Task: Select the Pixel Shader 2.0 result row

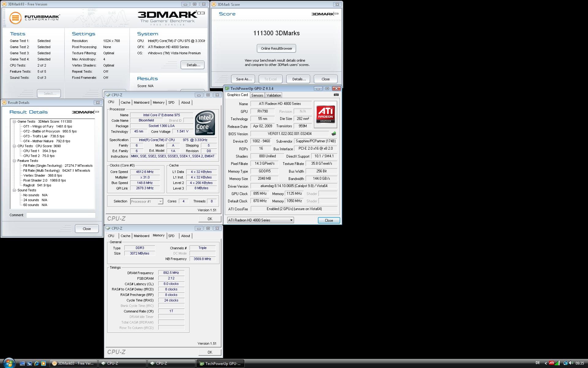Action: pyautogui.click(x=44, y=180)
